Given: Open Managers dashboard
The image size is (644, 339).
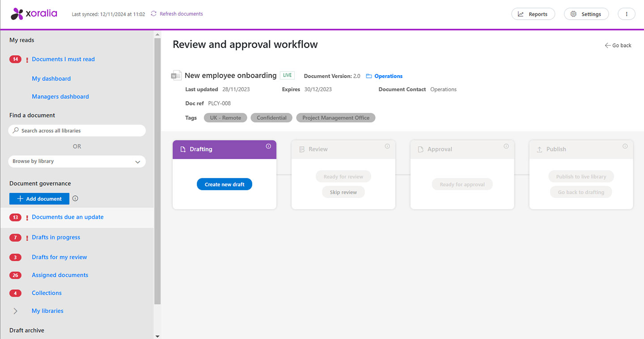Looking at the screenshot, I should pyautogui.click(x=60, y=97).
